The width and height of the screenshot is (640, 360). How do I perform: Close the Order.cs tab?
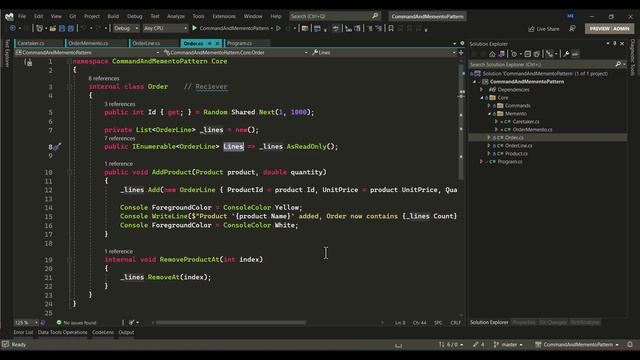[x=217, y=43]
